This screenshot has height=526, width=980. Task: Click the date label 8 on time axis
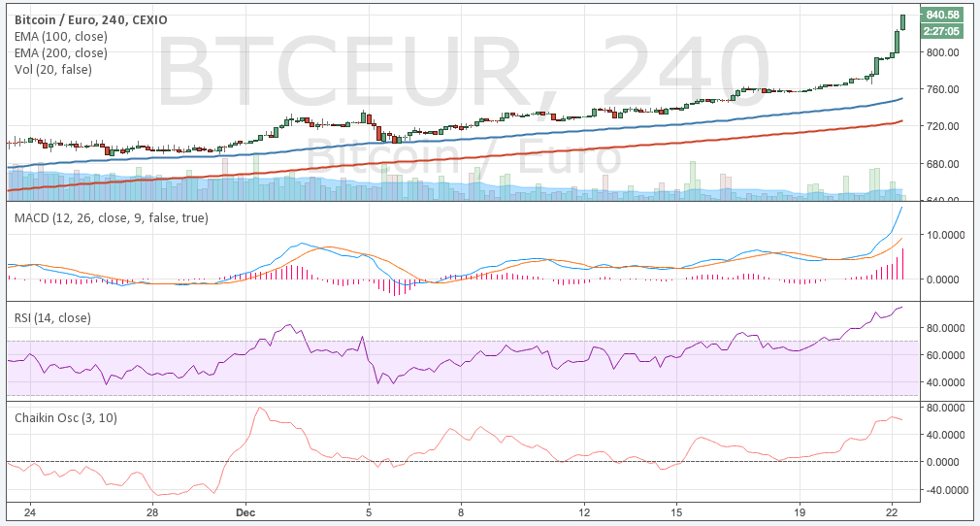[x=461, y=512]
